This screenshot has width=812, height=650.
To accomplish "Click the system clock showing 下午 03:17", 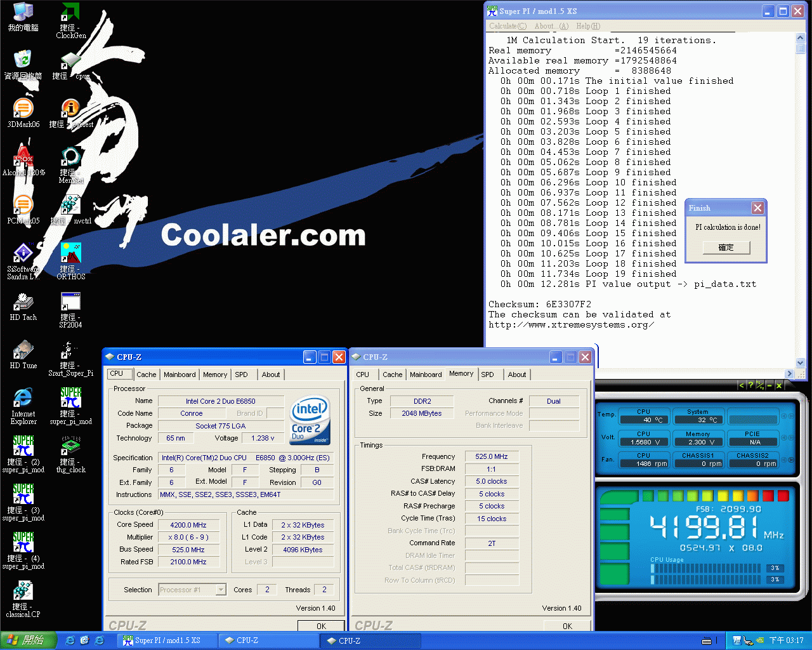I will [x=787, y=640].
